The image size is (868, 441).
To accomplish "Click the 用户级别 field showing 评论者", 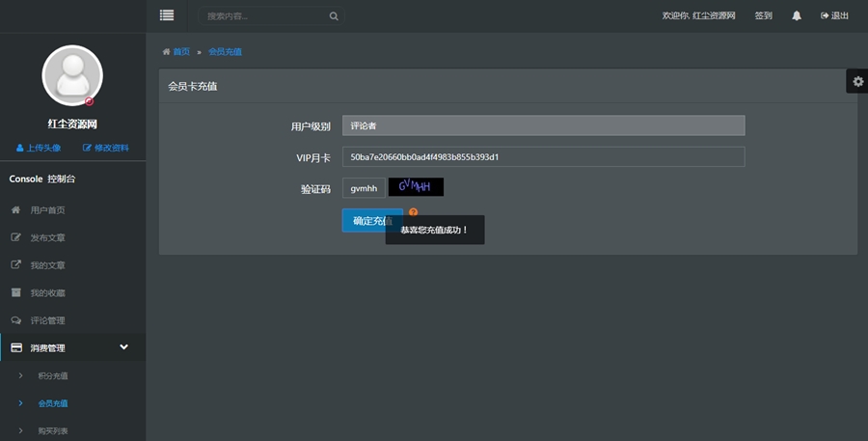I will (x=544, y=125).
